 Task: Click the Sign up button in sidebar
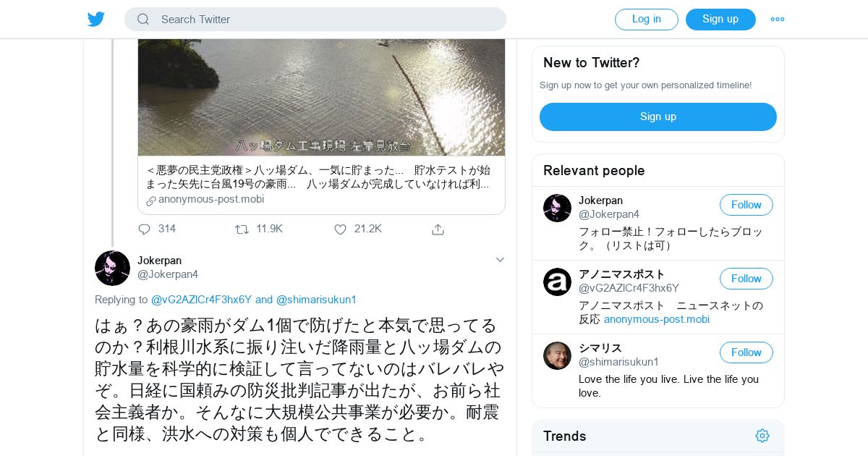point(658,117)
